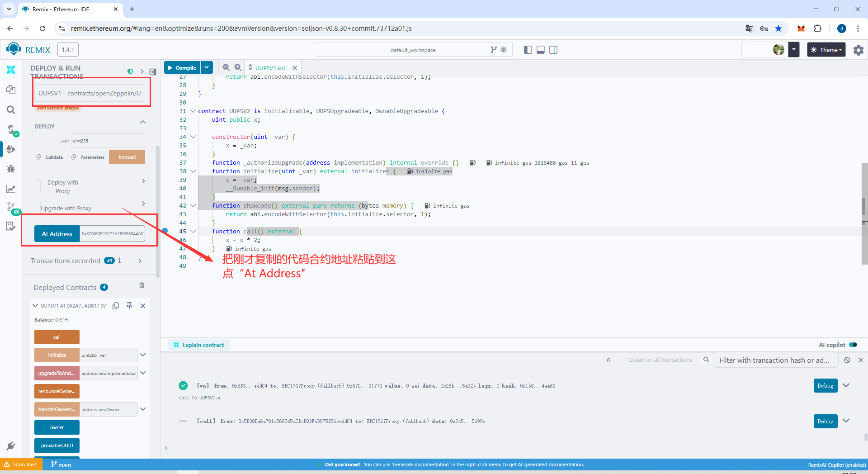Collapse the DEPLOY section chevron
The image size is (868, 474).
[143, 122]
